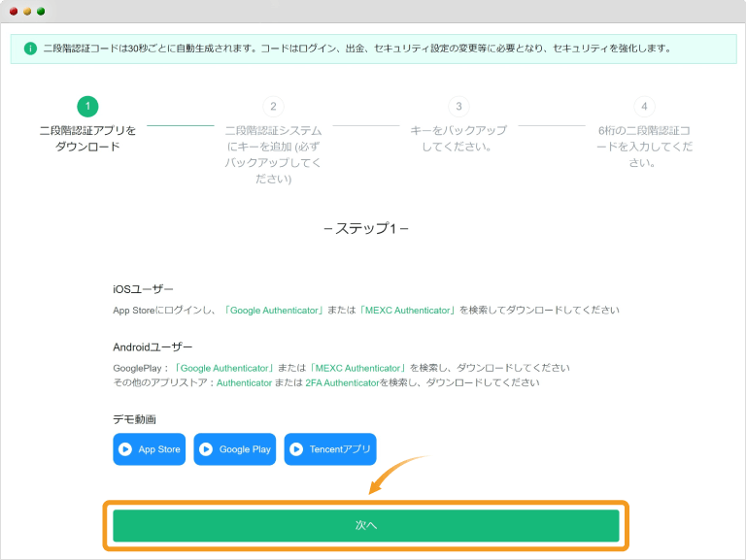The height and width of the screenshot is (560, 746).
Task: Click the play icon on App Store button
Action: pyautogui.click(x=125, y=449)
